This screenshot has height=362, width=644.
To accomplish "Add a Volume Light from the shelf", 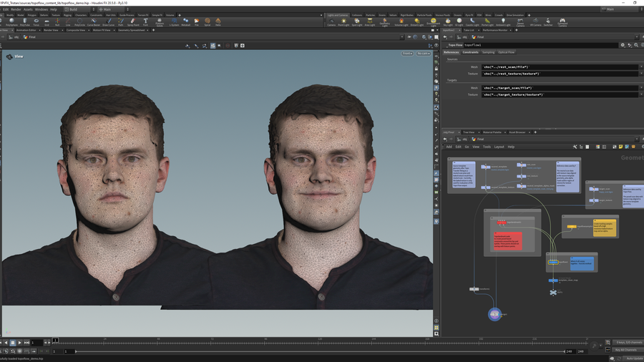I will 401,21.
